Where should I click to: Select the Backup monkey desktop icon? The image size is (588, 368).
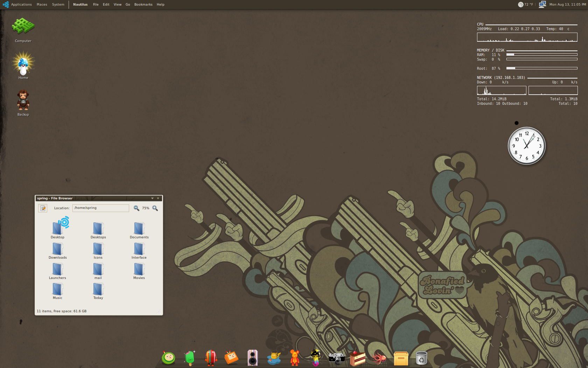tap(23, 102)
